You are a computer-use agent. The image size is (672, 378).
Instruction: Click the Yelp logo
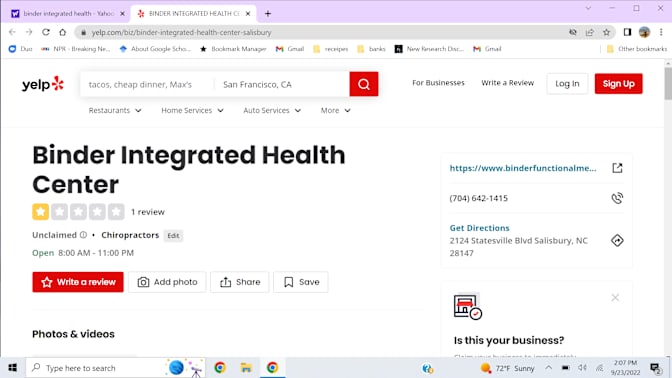(43, 84)
